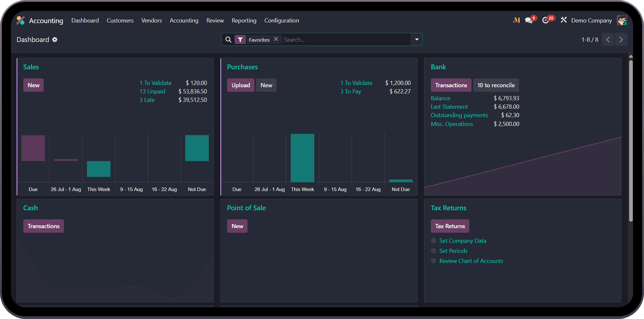Image resolution: width=644 pixels, height=319 pixels.
Task: Click the 10 to reconcile button
Action: pos(496,85)
